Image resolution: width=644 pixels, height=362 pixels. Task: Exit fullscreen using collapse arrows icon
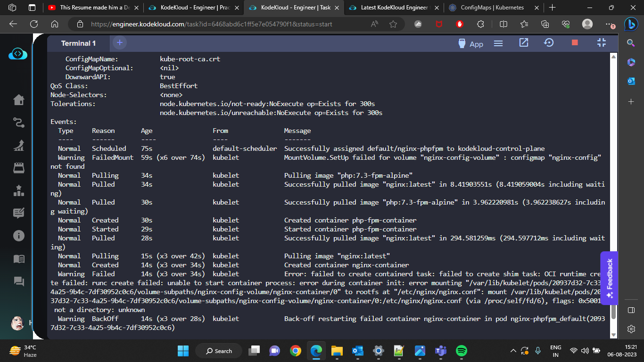[601, 43]
